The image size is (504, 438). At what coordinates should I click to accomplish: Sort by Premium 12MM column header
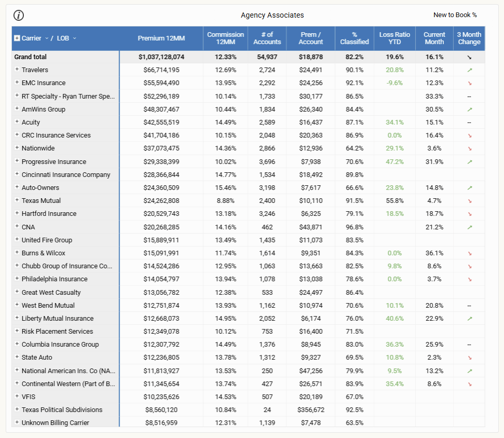click(x=161, y=38)
